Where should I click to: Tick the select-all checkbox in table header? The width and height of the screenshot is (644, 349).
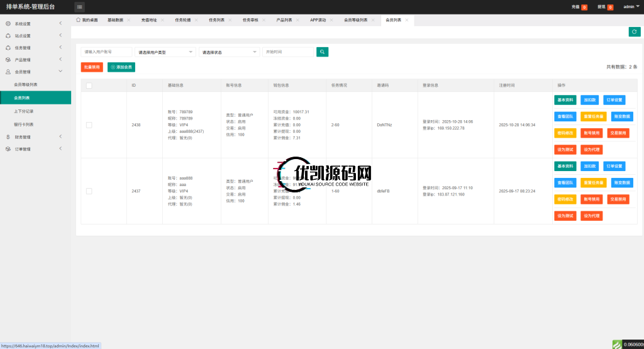(x=89, y=86)
